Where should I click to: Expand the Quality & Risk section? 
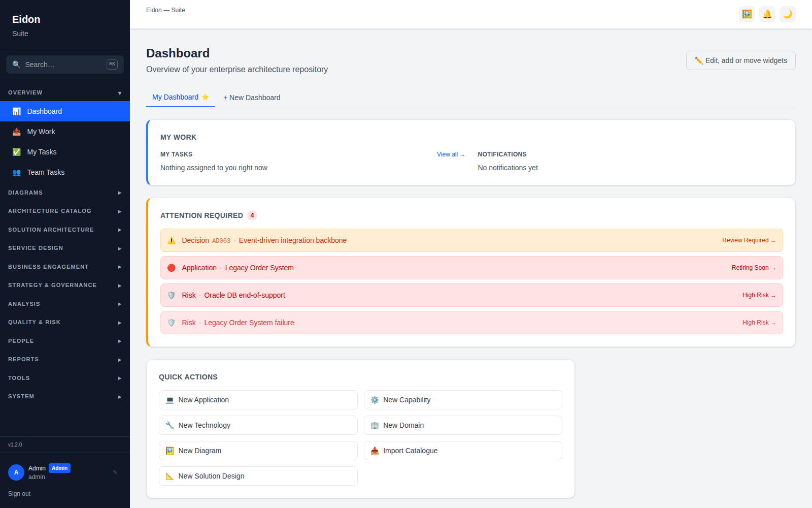point(65,322)
